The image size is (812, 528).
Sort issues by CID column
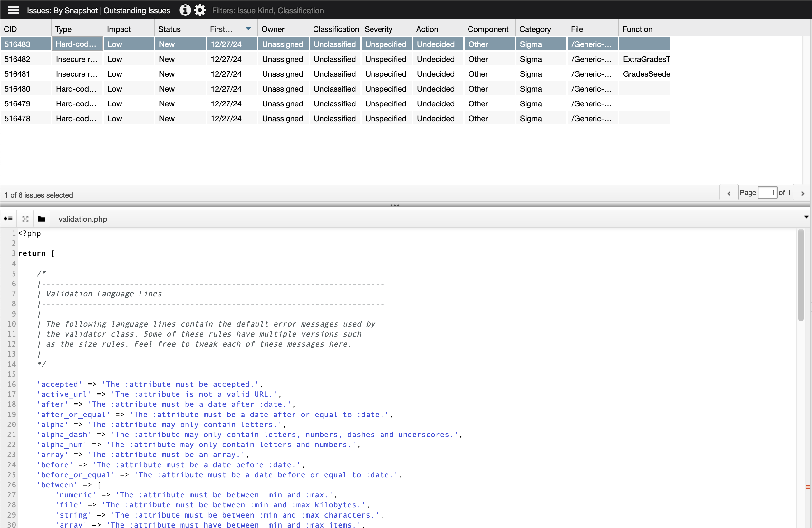pyautogui.click(x=26, y=29)
